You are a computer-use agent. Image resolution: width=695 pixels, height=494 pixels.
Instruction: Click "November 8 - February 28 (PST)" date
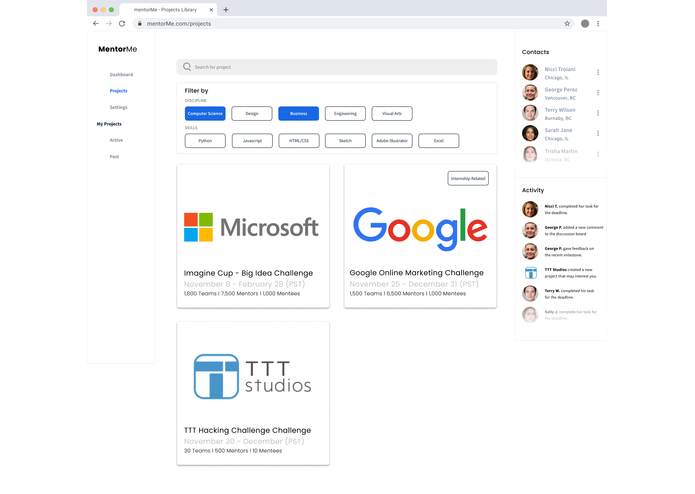tap(244, 284)
